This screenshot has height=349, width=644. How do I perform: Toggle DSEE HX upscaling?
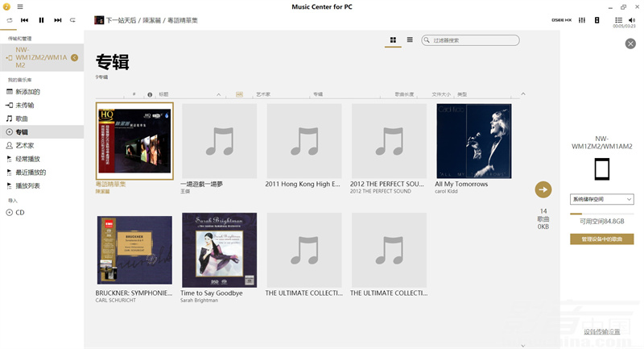click(561, 19)
